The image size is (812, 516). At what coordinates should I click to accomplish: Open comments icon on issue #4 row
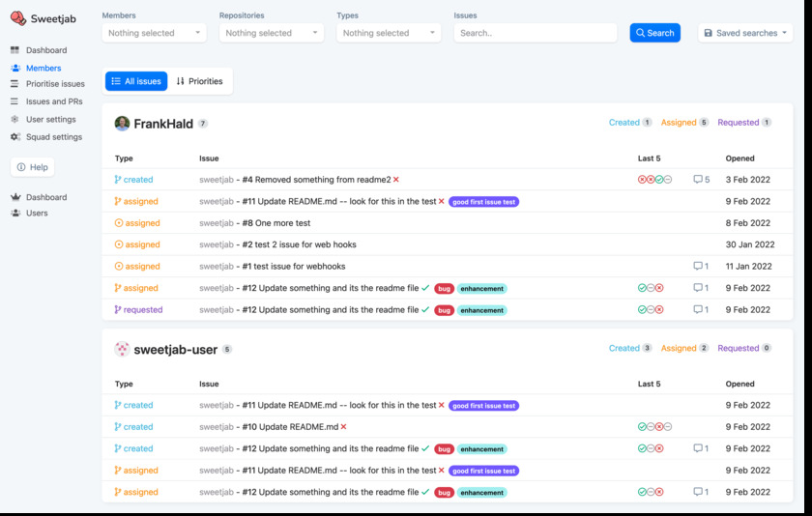[x=698, y=180]
